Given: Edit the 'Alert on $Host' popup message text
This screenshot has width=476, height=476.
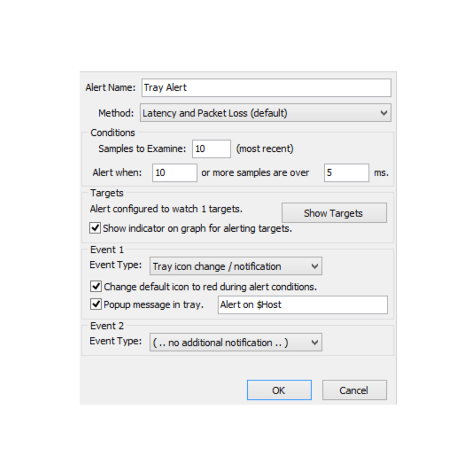Looking at the screenshot, I should click(302, 305).
